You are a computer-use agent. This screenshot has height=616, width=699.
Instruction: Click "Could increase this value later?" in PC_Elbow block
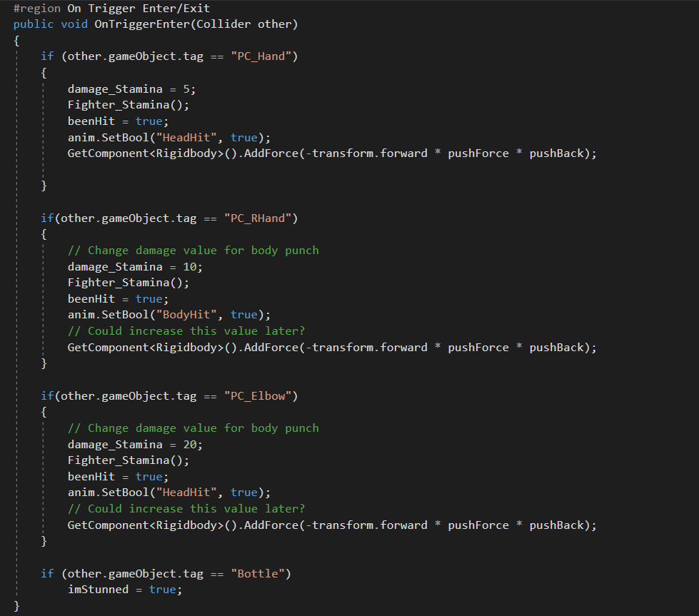(196, 509)
